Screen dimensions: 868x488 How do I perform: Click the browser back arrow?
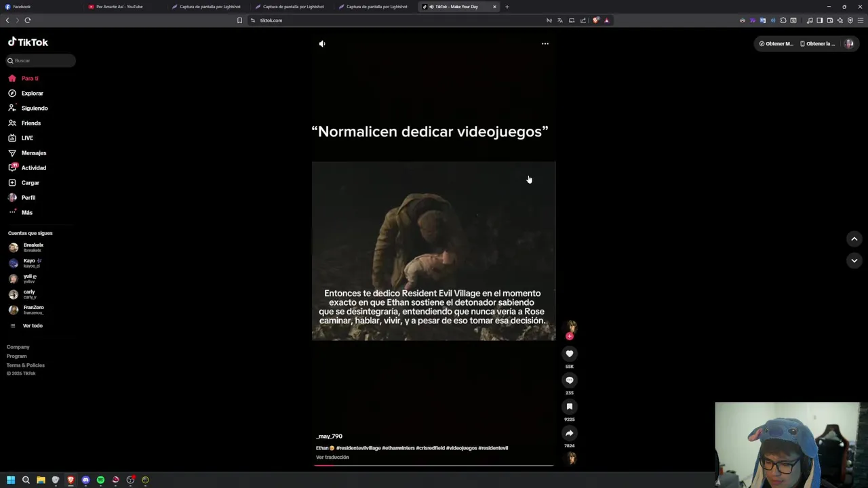pyautogui.click(x=7, y=20)
